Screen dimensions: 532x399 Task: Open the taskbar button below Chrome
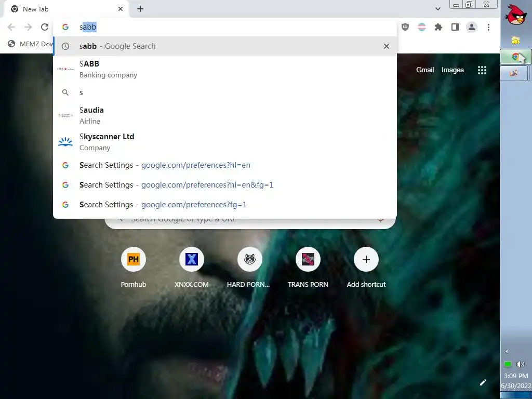[514, 73]
